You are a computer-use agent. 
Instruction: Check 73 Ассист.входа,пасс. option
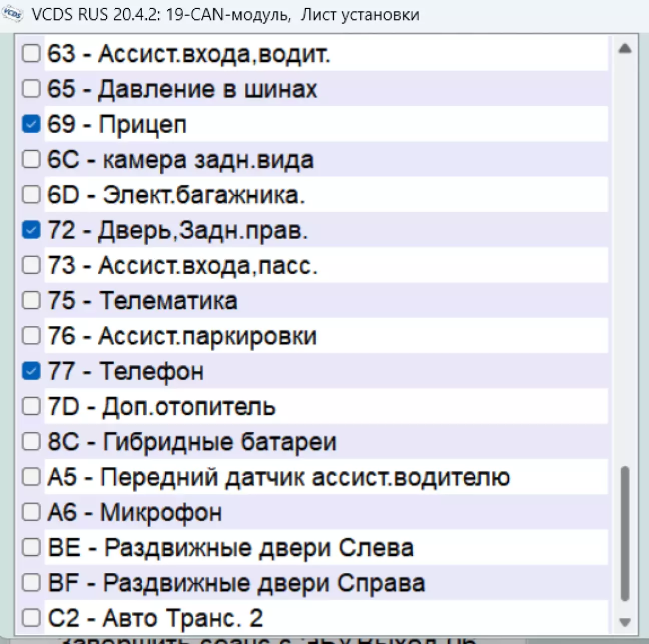point(31,265)
